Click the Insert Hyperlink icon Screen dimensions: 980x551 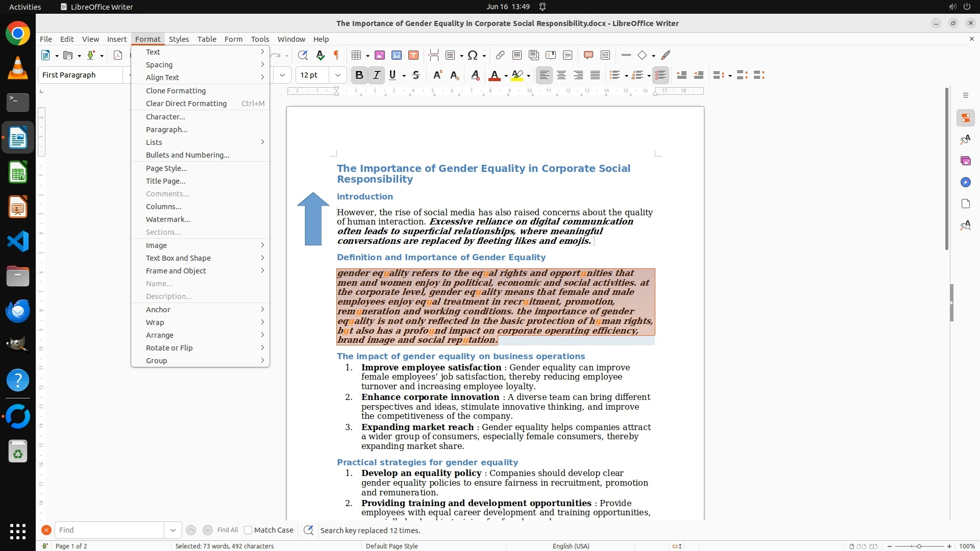pyautogui.click(x=500, y=55)
